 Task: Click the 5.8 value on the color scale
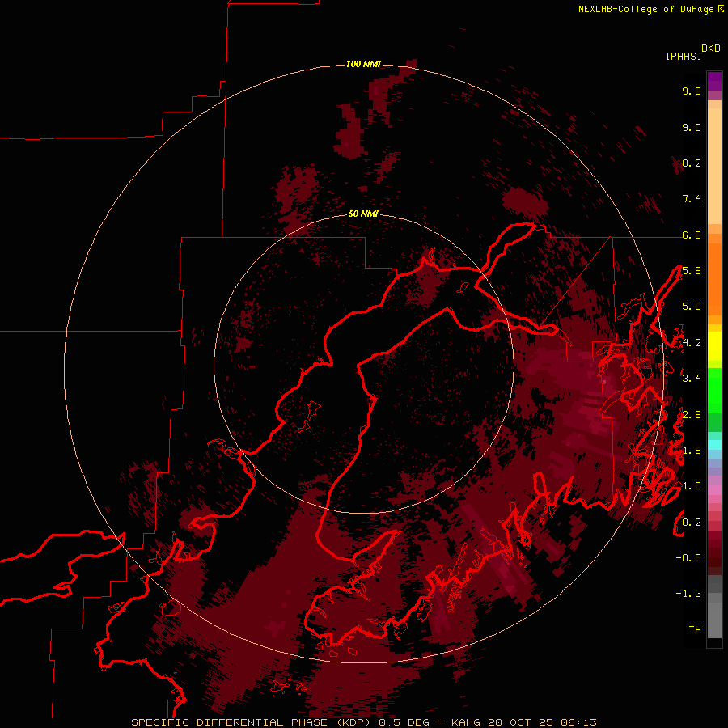click(x=692, y=271)
